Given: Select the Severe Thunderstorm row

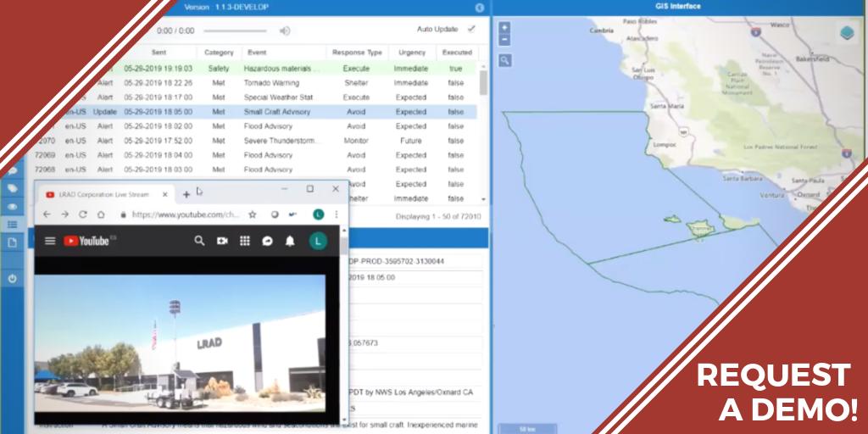Looking at the screenshot, I should pos(254,141).
